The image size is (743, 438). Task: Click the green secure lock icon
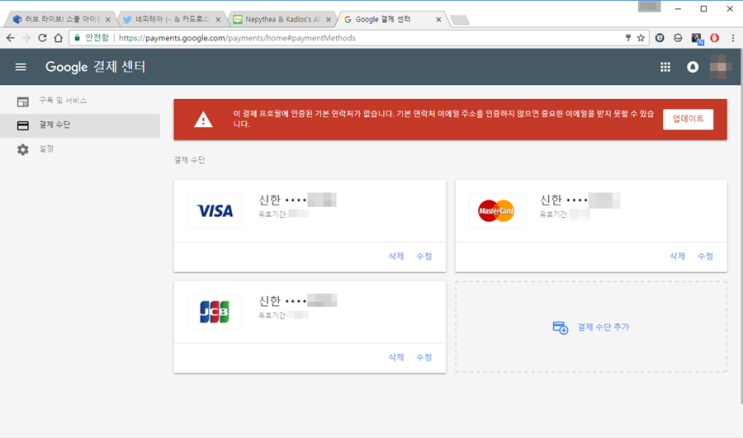click(x=77, y=38)
